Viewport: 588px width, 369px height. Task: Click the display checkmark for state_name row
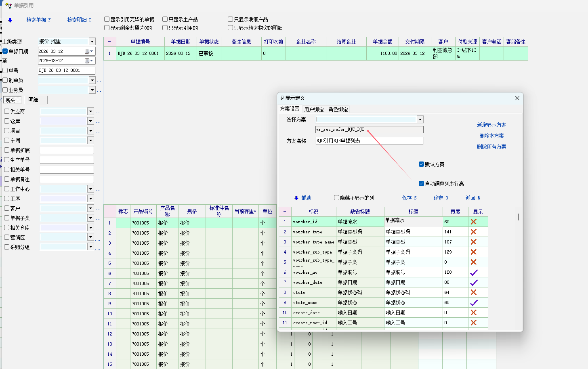474,303
